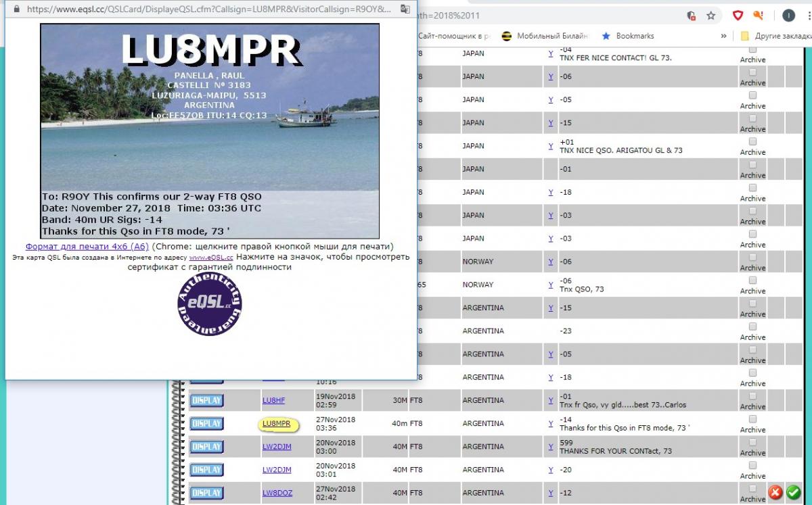Screen dimensions: 812x505
Task: Click the blocked-content shield icon in address bar
Action: [691, 16]
